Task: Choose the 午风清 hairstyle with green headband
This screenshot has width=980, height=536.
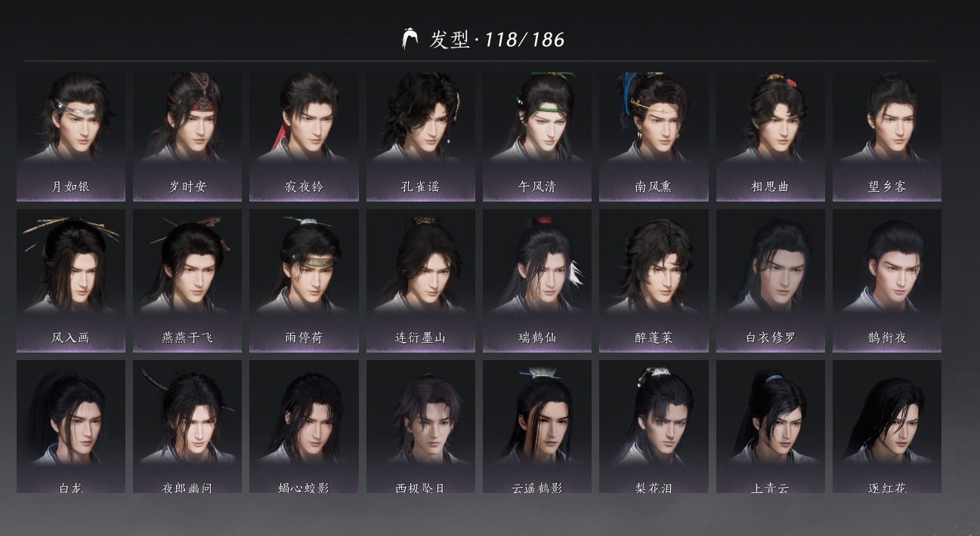Action: pyautogui.click(x=537, y=137)
